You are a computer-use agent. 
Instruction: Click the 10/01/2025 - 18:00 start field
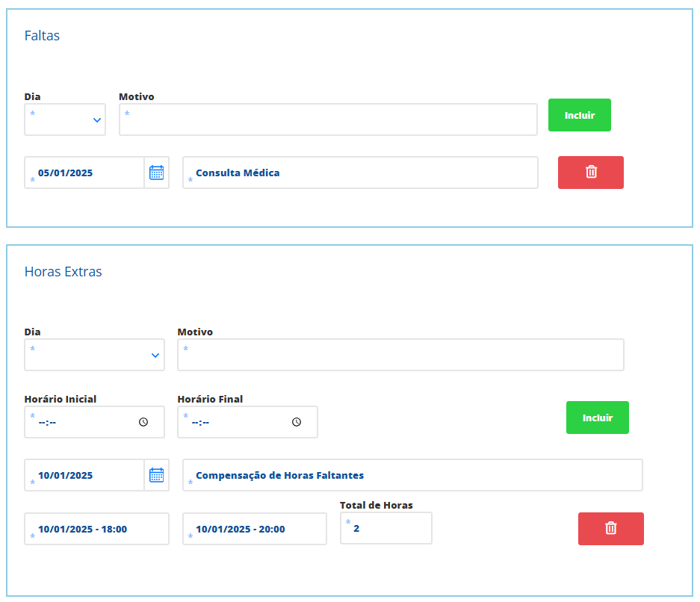96,529
